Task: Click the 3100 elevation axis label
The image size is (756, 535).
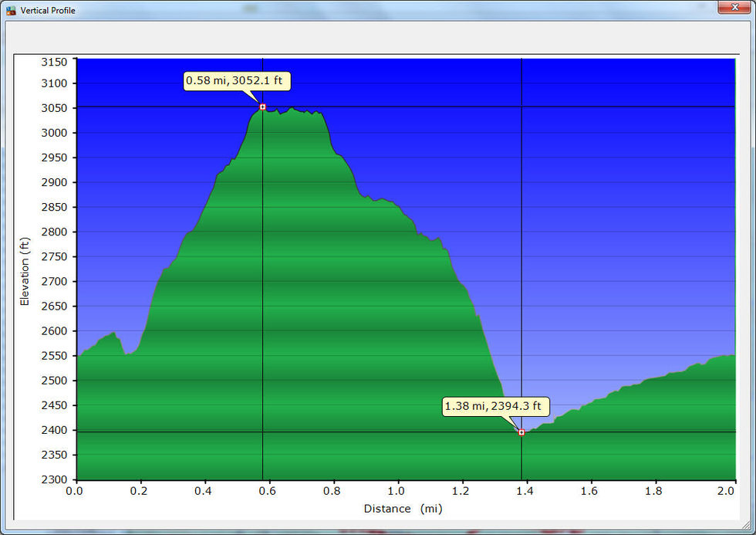Action: [x=54, y=83]
